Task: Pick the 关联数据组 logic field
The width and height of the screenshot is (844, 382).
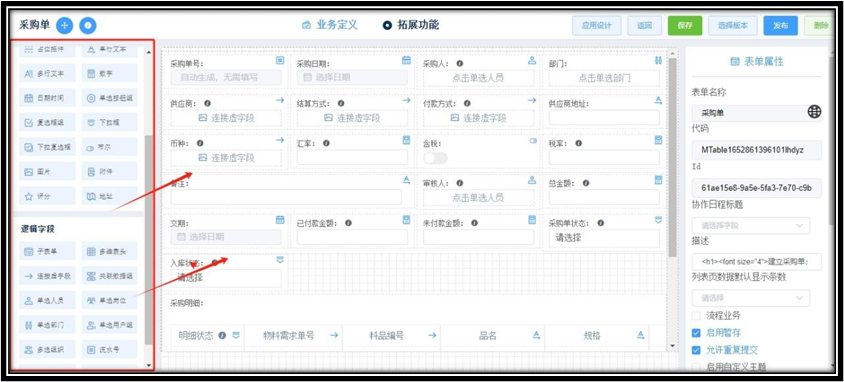Action: click(109, 276)
